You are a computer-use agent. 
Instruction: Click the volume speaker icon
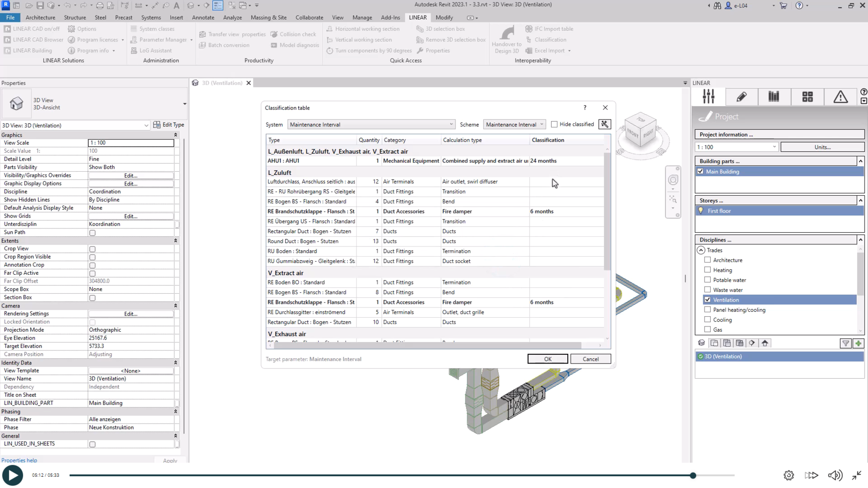[834, 475]
